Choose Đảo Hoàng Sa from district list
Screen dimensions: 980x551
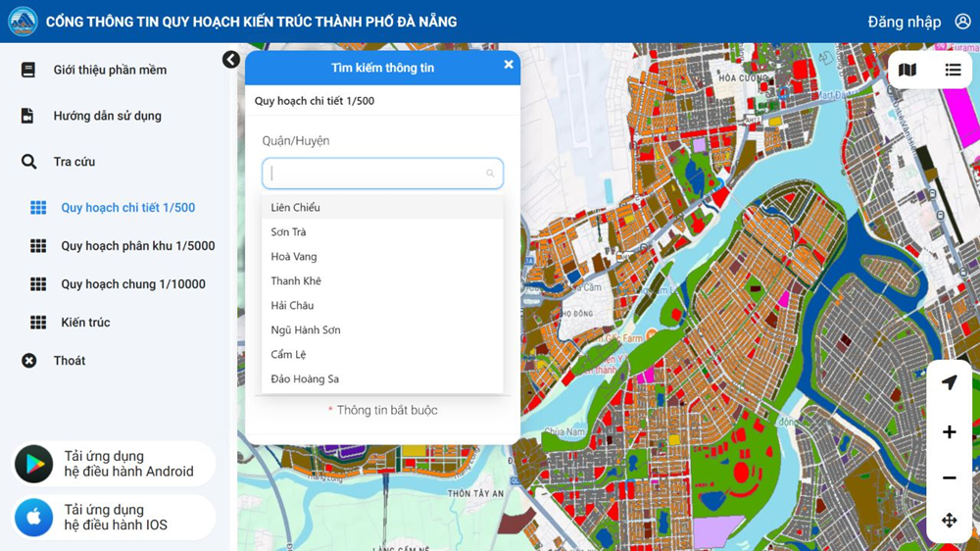[382, 378]
